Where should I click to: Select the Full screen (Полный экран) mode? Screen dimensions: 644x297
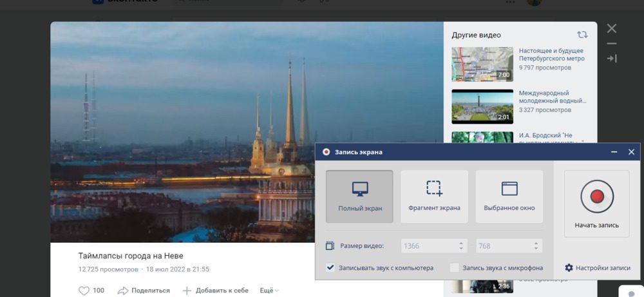359,196
